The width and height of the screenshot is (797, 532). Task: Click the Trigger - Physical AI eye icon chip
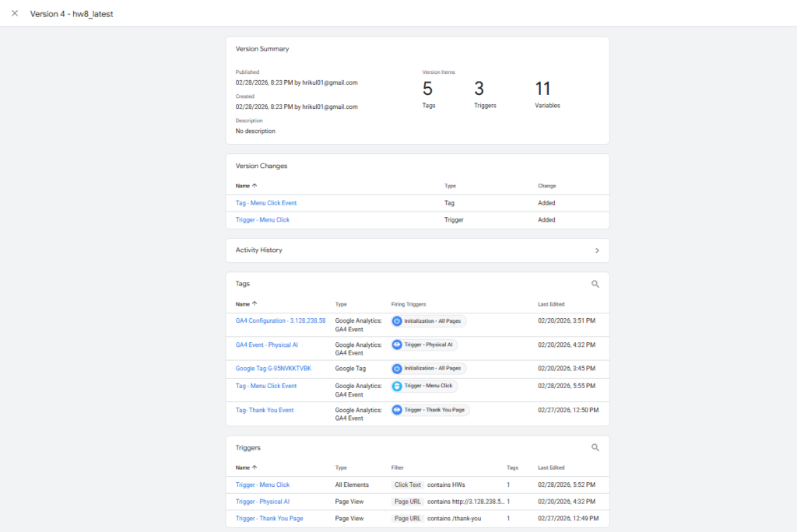(x=397, y=345)
